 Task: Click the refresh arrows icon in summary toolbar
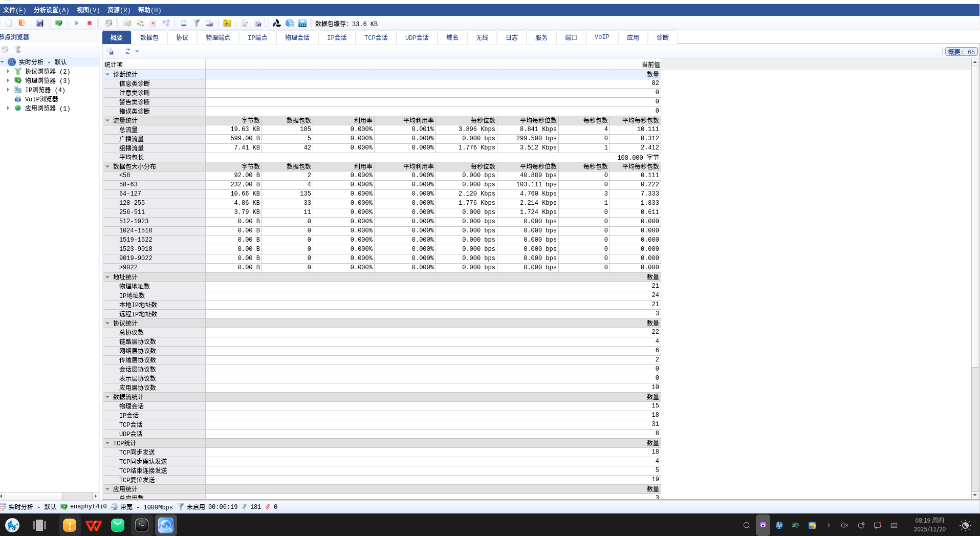tap(127, 51)
